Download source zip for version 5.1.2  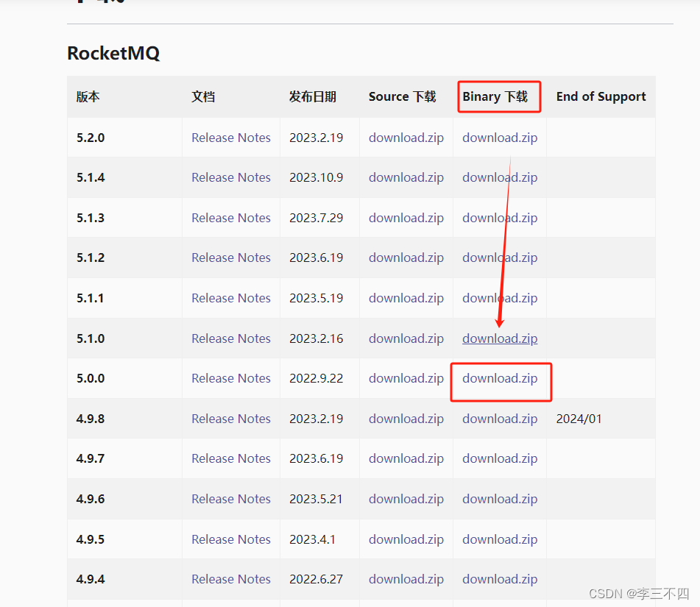click(x=406, y=258)
